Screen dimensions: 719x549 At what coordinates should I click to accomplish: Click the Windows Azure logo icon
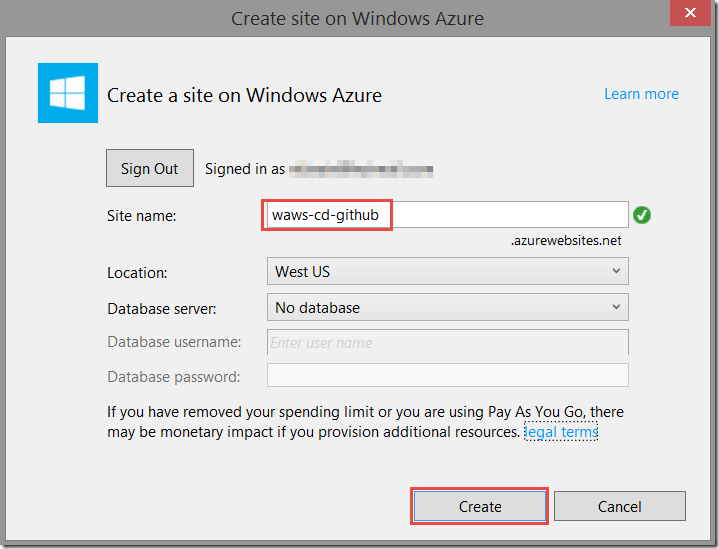click(x=68, y=93)
